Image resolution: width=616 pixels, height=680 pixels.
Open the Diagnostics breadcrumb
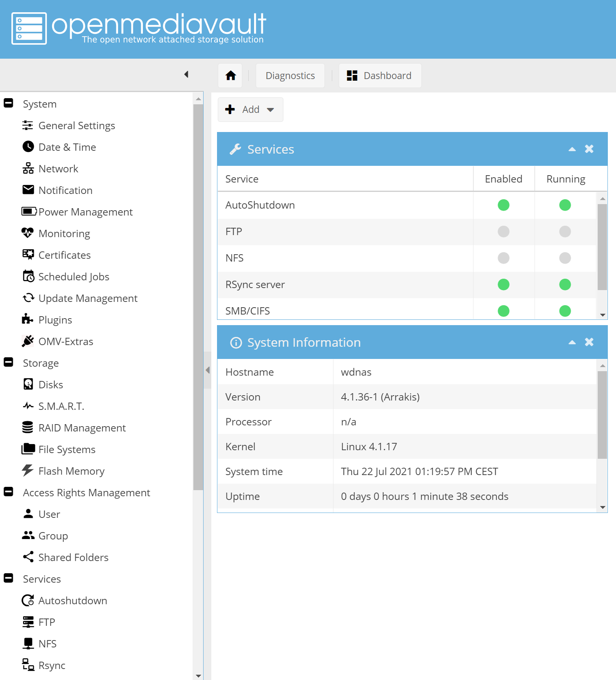tap(290, 76)
